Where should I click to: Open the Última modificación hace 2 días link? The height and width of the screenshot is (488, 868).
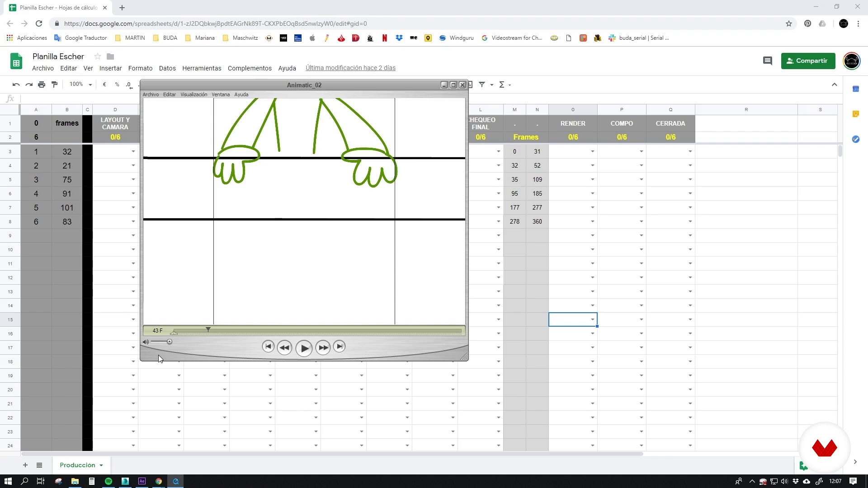click(x=350, y=68)
